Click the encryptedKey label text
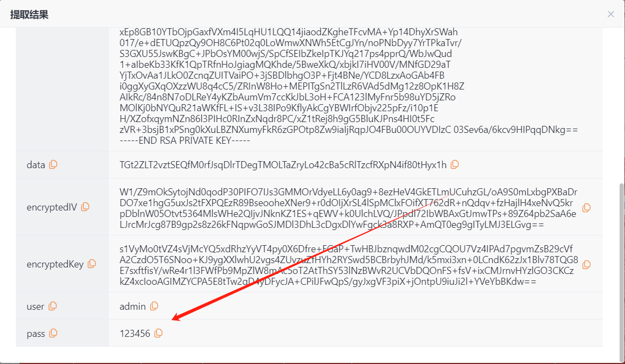The width and height of the screenshot is (625, 364). click(x=55, y=264)
